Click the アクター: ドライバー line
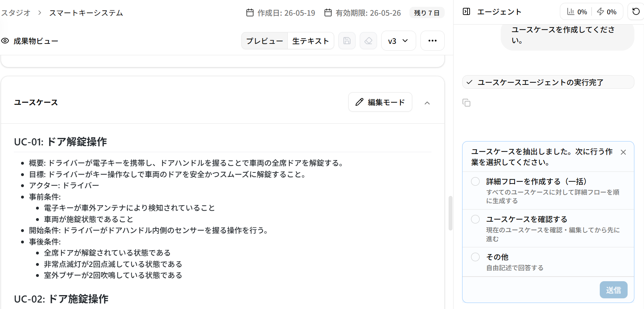Screen dimensions: 644x309 (x=64, y=185)
